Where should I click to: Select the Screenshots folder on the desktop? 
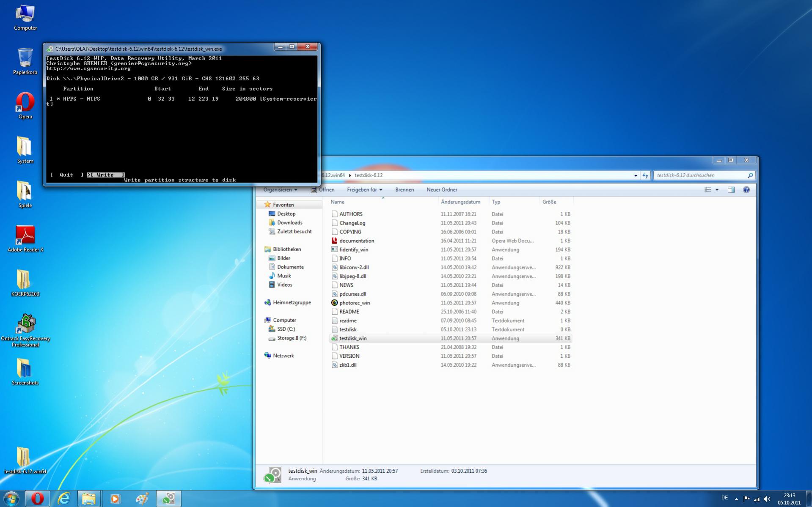[25, 372]
